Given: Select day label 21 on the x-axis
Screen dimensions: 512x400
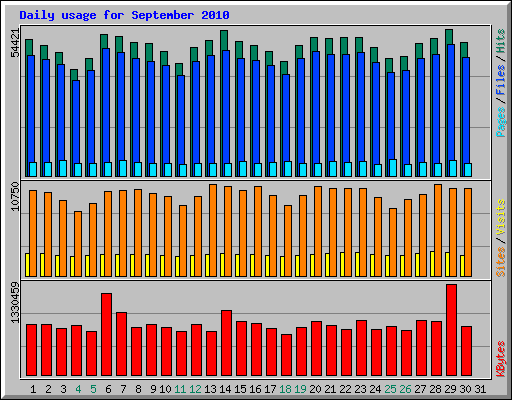Looking at the screenshot, I should coord(330,389).
